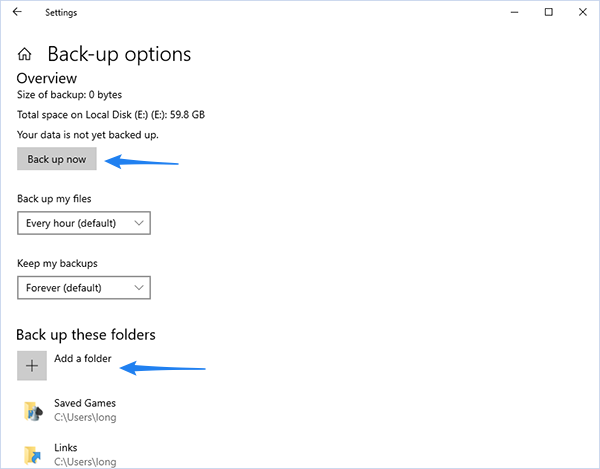
Task: Open Settings home via the house icon
Action: click(24, 54)
